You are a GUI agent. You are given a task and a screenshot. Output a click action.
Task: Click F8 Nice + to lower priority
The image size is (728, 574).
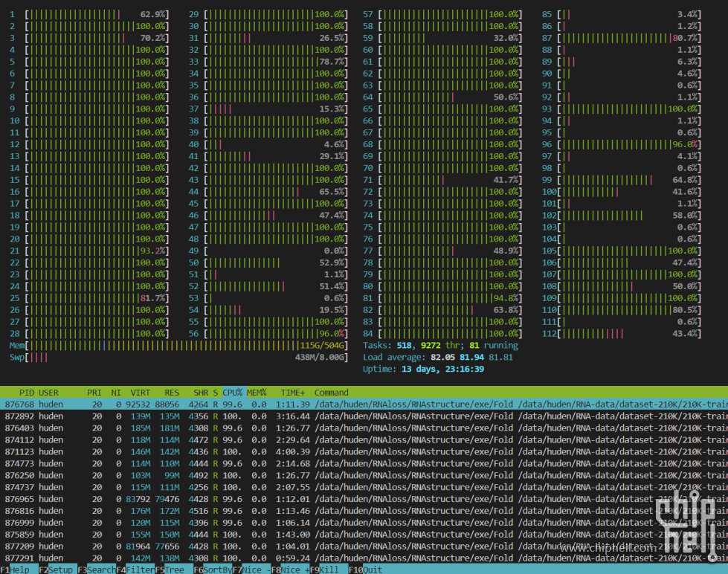(290, 570)
